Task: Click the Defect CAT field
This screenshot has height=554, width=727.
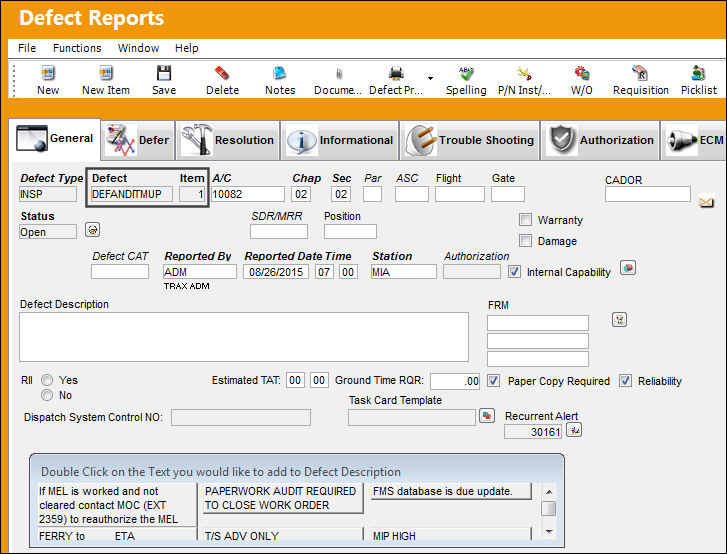Action: coord(120,271)
